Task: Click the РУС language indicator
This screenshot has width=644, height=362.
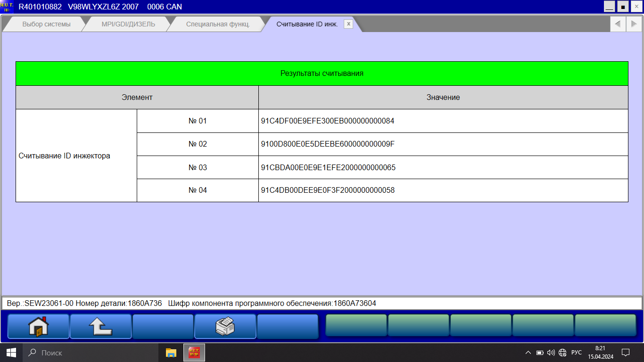Action: click(576, 353)
